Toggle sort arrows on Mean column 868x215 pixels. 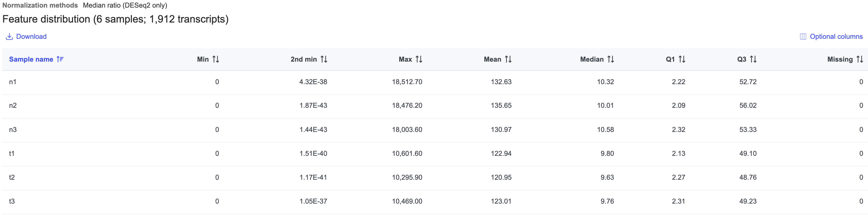click(508, 59)
